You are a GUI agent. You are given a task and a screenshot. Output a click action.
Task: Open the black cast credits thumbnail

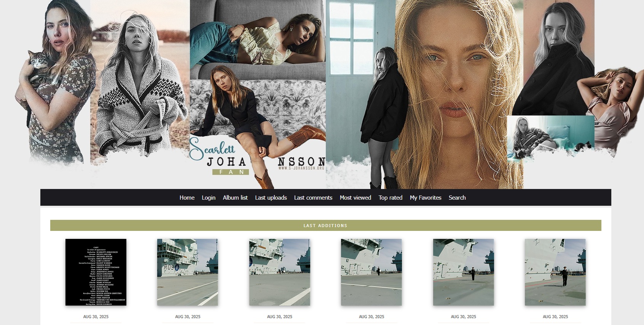(96, 272)
